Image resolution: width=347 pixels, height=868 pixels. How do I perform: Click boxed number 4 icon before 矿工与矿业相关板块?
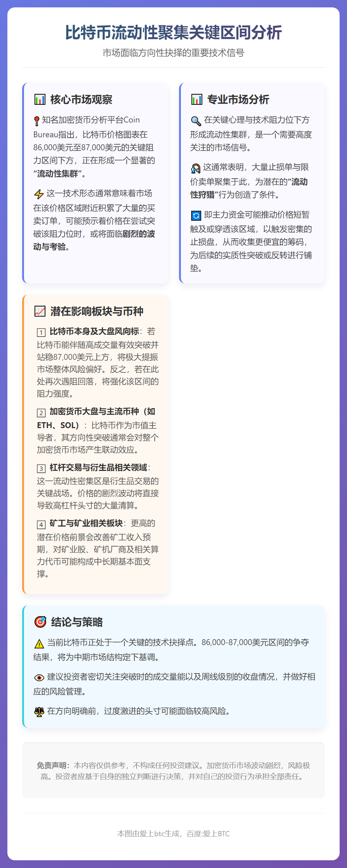coord(41,524)
